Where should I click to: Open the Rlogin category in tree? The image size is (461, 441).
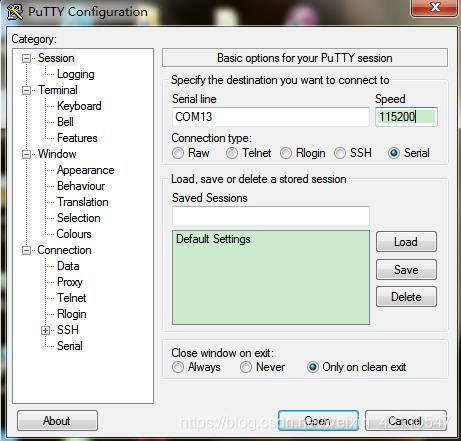[x=72, y=314]
